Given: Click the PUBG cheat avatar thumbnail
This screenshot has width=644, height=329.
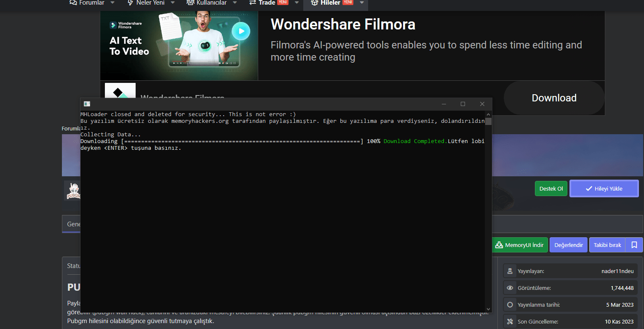Looking at the screenshot, I should pyautogui.click(x=72, y=191).
